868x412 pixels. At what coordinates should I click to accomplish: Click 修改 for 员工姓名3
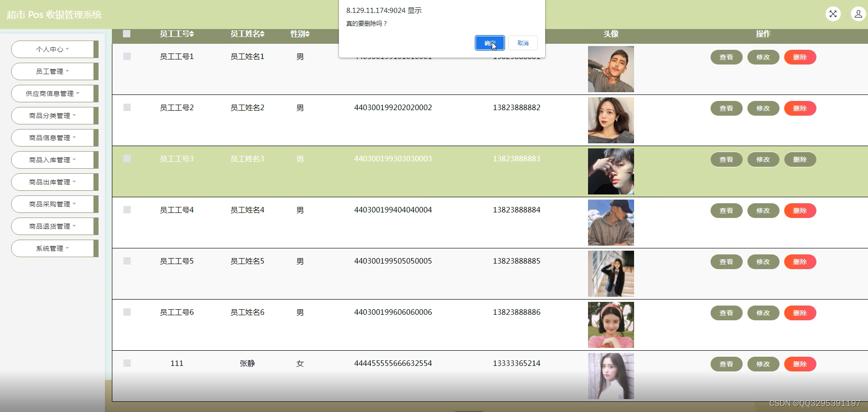[763, 159]
